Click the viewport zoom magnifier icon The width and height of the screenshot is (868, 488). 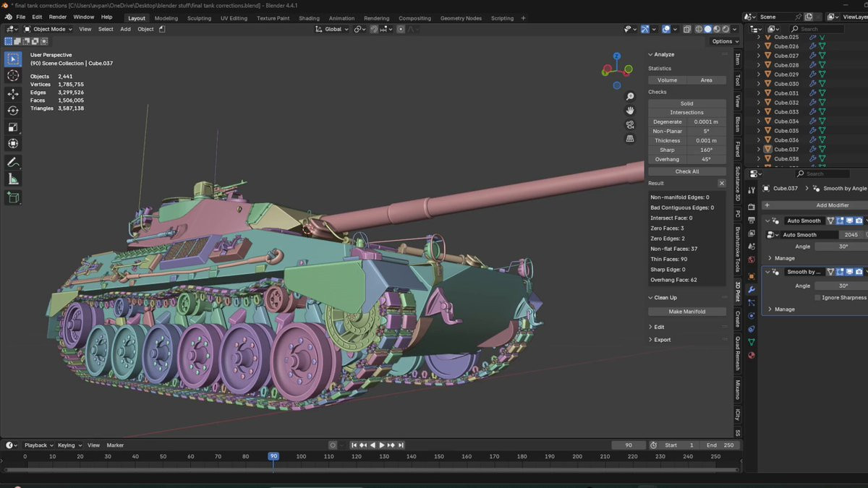pyautogui.click(x=630, y=97)
